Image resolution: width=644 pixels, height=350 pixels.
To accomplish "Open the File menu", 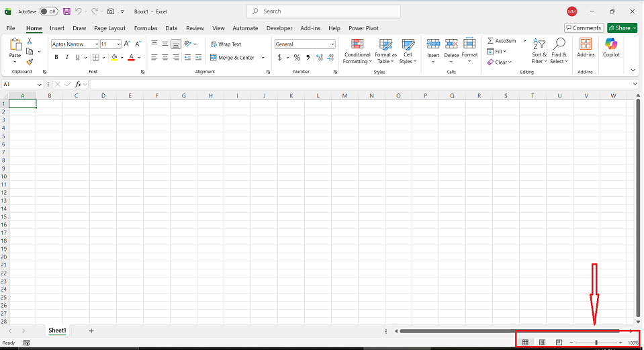I will coord(11,28).
